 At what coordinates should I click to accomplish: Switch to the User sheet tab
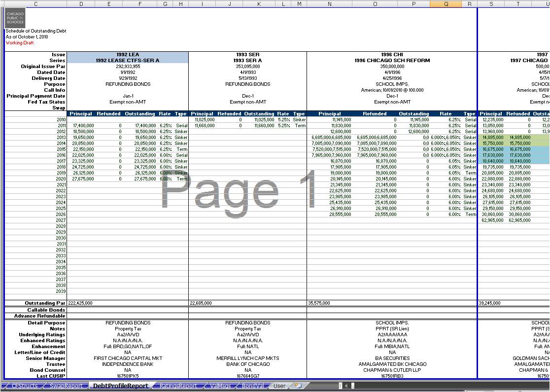tap(279, 386)
